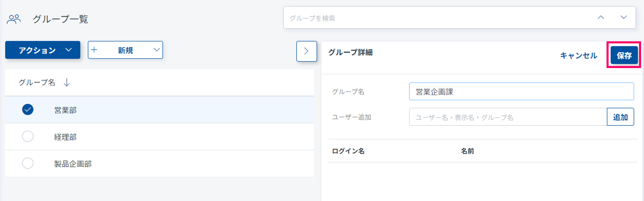The image size is (644, 201).
Task: Select the 経理部 group checkbox
Action: click(x=28, y=136)
